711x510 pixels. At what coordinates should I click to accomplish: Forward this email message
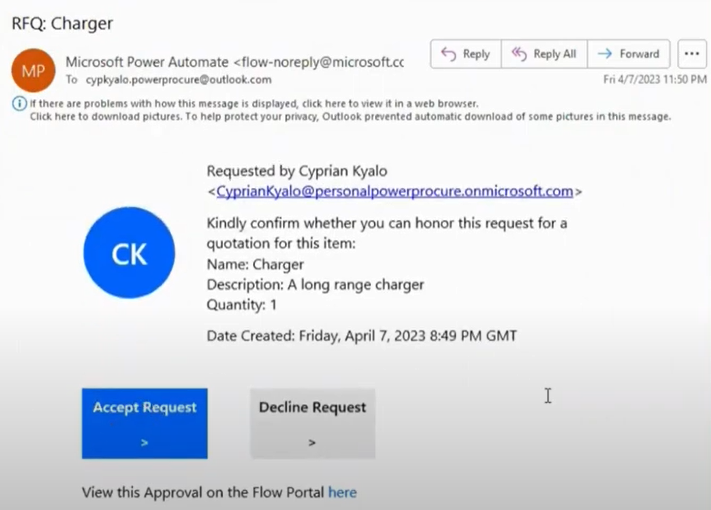point(628,54)
